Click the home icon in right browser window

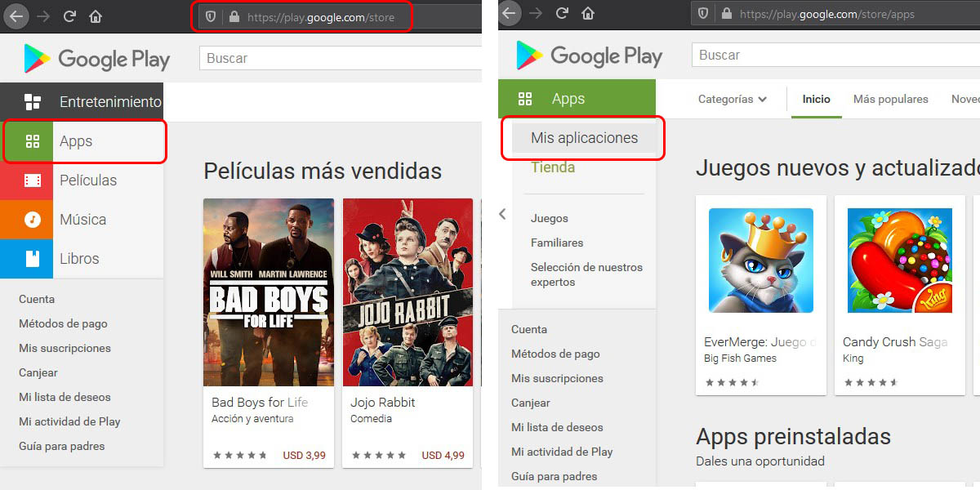(x=588, y=14)
